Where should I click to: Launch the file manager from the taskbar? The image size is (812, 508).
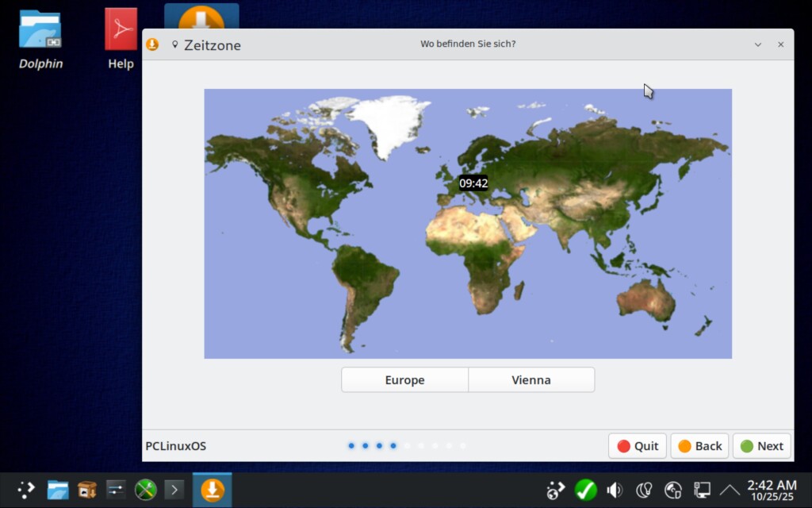pos(57,490)
